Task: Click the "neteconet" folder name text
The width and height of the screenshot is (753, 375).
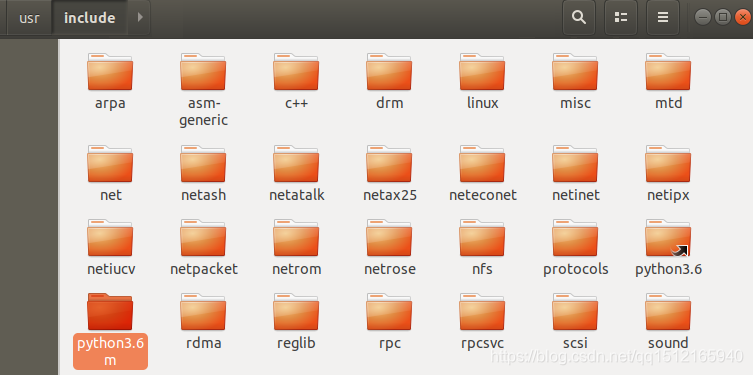Action: (x=483, y=195)
